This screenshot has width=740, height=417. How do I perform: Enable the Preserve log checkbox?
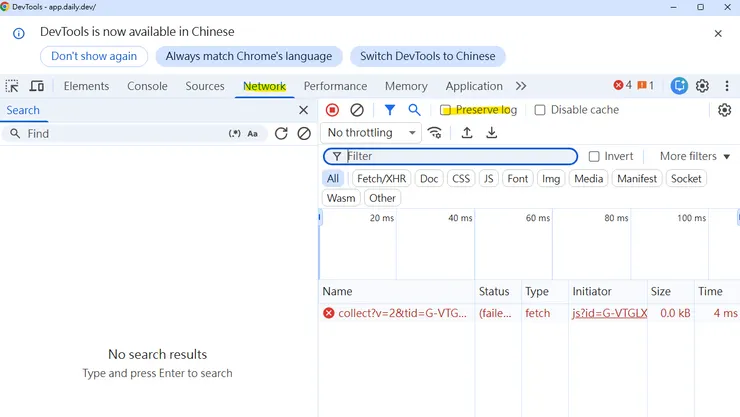tap(446, 110)
